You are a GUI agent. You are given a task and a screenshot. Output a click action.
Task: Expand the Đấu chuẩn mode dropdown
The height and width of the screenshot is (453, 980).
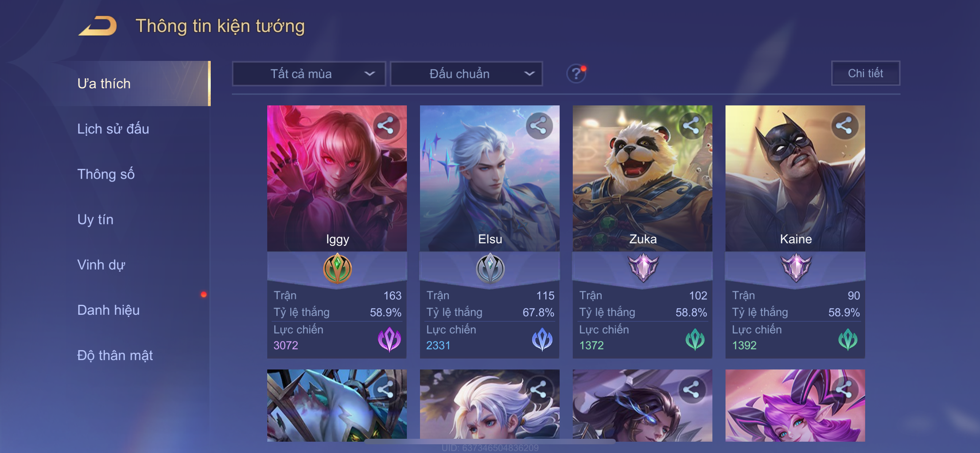click(466, 73)
